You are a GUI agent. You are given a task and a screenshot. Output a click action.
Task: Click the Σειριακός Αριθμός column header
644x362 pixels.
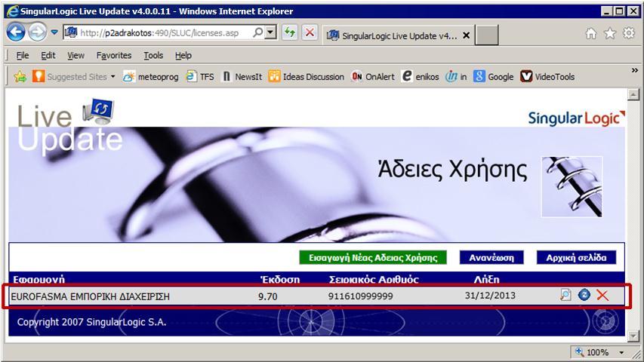point(374,280)
